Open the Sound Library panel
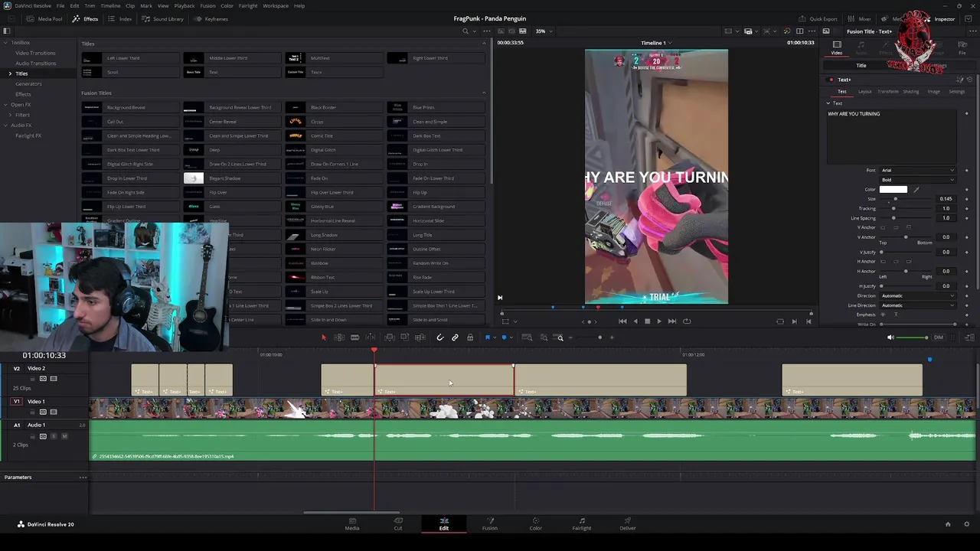Screen dimensions: 980x551 pos(162,19)
